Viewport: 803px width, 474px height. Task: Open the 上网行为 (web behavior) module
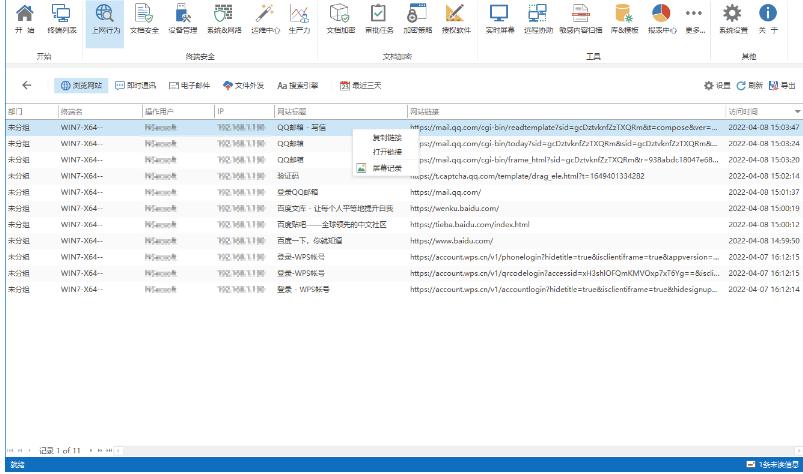[x=103, y=18]
